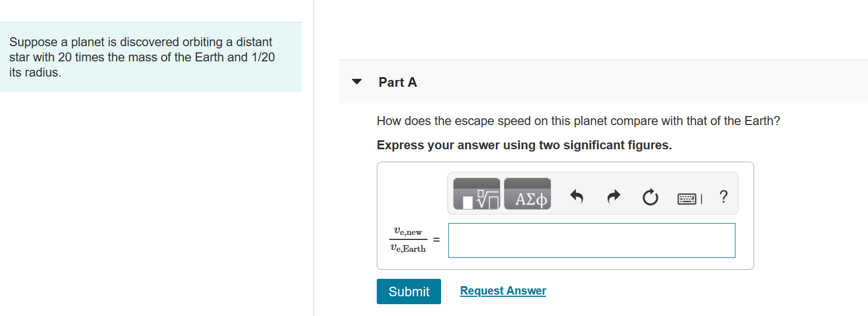Open the question mark help
868x316 pixels.
(x=724, y=197)
